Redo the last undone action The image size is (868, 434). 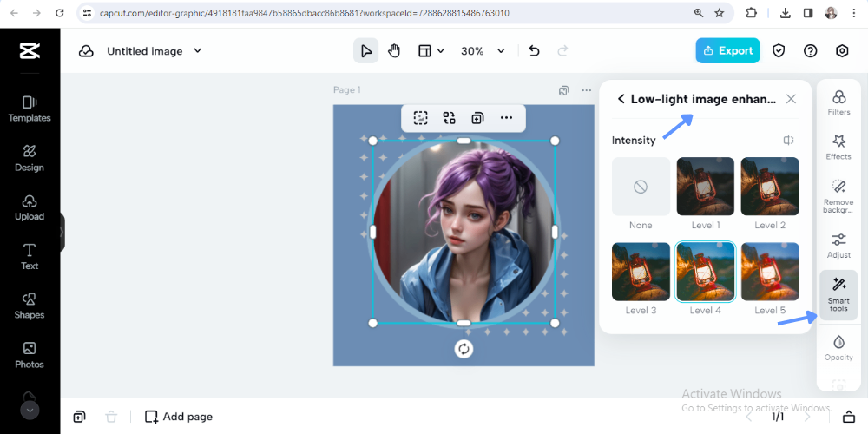click(563, 51)
